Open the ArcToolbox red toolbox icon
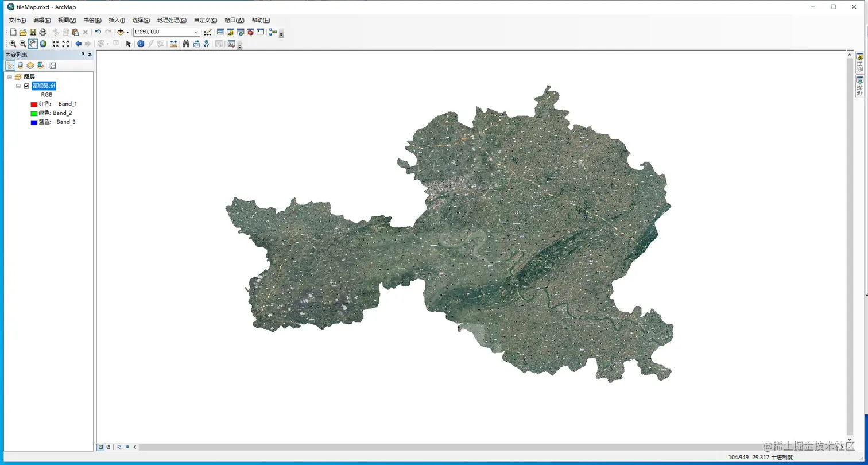Screen dimensions: 868x465 pyautogui.click(x=250, y=32)
